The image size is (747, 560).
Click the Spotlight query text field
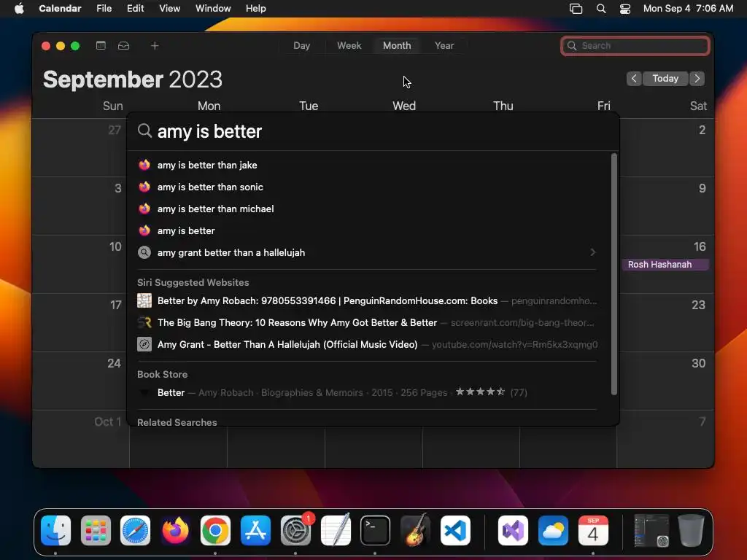373,131
